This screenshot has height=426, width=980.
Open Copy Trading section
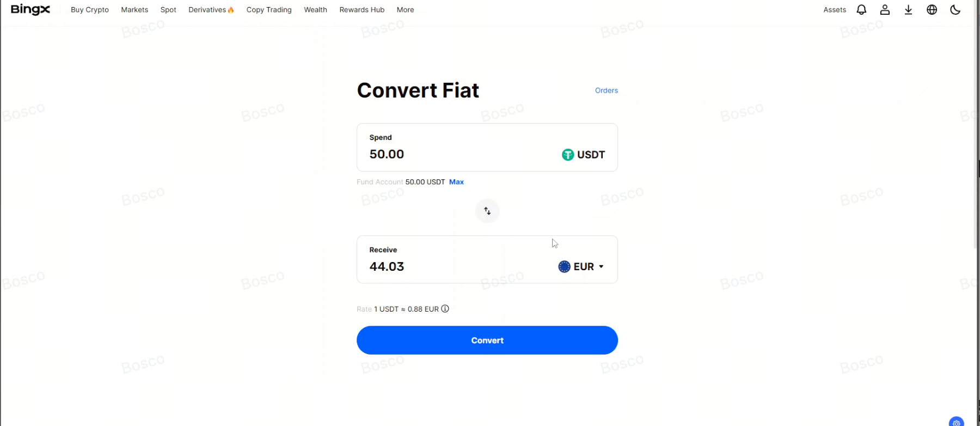coord(269,10)
